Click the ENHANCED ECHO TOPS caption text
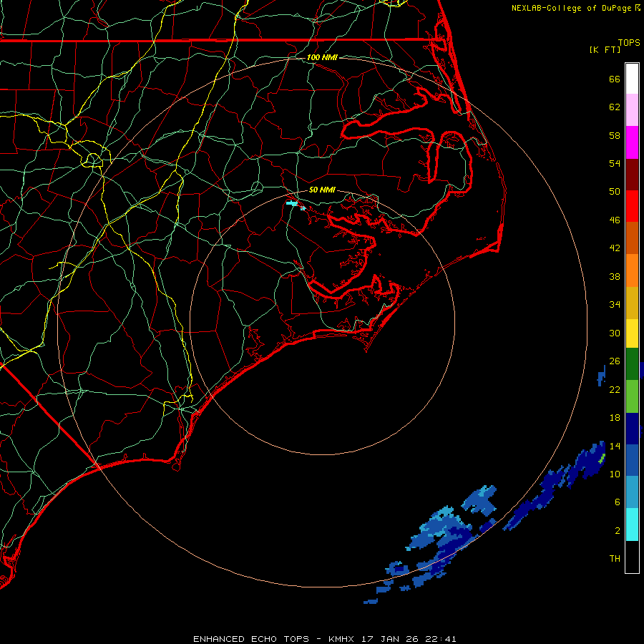The width and height of the screenshot is (644, 644). coord(251,639)
